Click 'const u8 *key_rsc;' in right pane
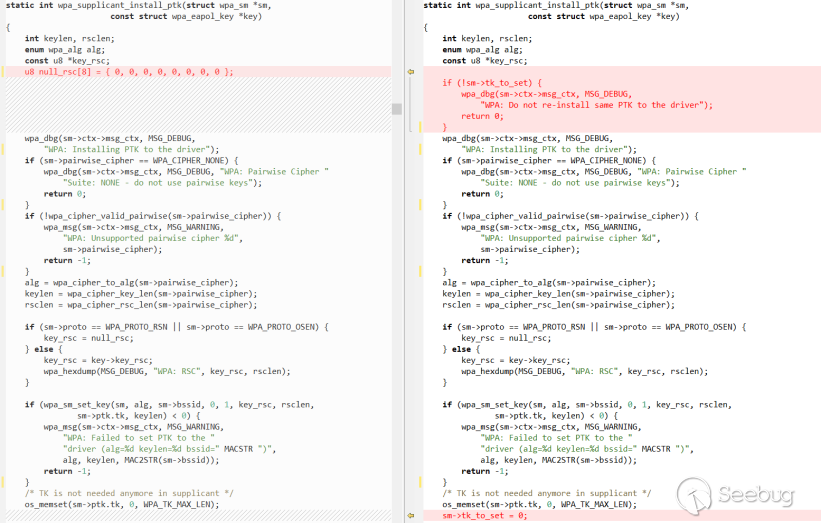The image size is (822, 523). tap(485, 61)
